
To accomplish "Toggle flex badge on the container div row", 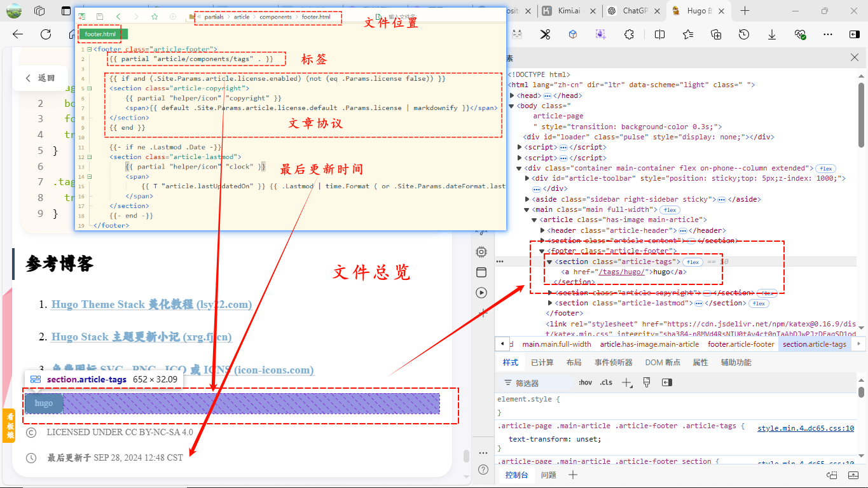I will tap(825, 169).
